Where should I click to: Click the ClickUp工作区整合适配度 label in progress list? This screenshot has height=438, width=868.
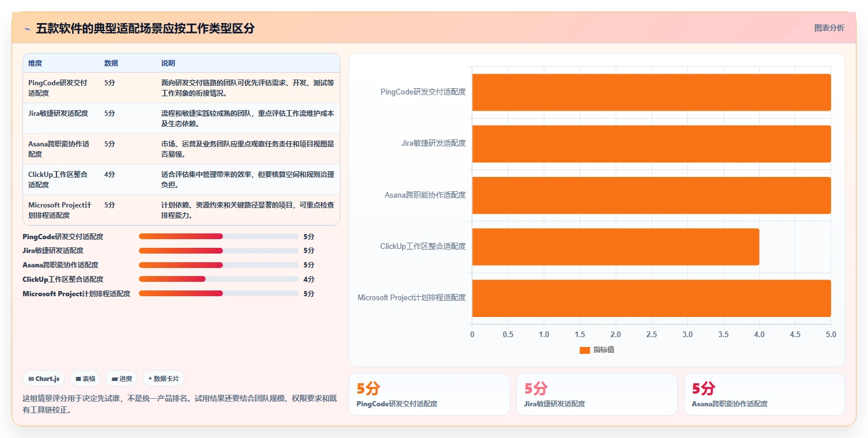pyautogui.click(x=63, y=279)
